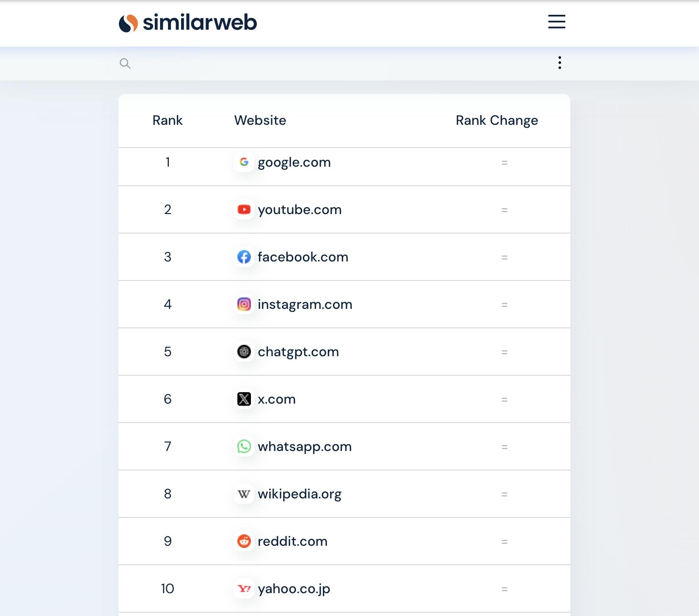Viewport: 699px width, 616px height.
Task: Open the chatgpt.com website link
Action: point(298,352)
